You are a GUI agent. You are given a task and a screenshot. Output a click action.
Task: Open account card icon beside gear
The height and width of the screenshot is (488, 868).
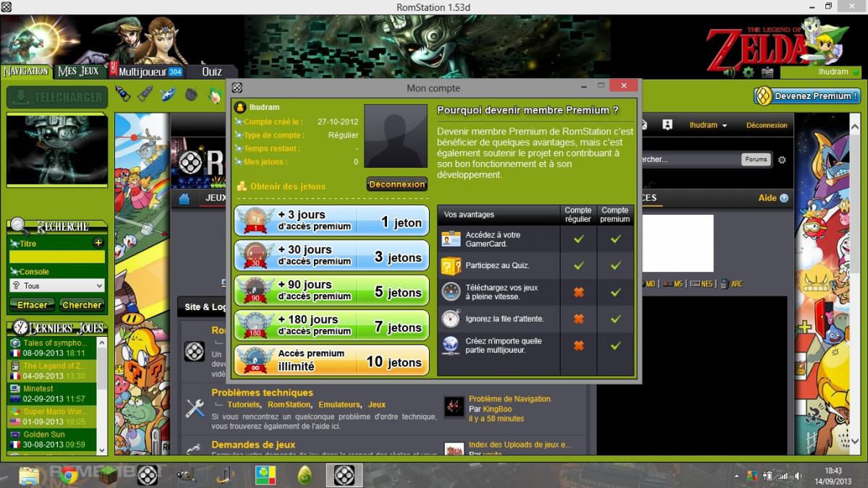pyautogui.click(x=767, y=72)
